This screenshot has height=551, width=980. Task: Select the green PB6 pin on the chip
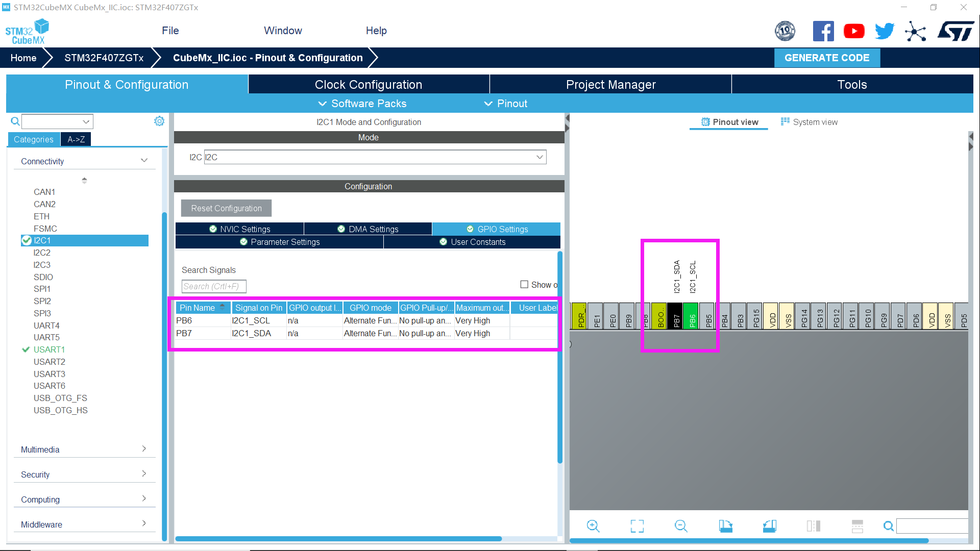pos(692,316)
